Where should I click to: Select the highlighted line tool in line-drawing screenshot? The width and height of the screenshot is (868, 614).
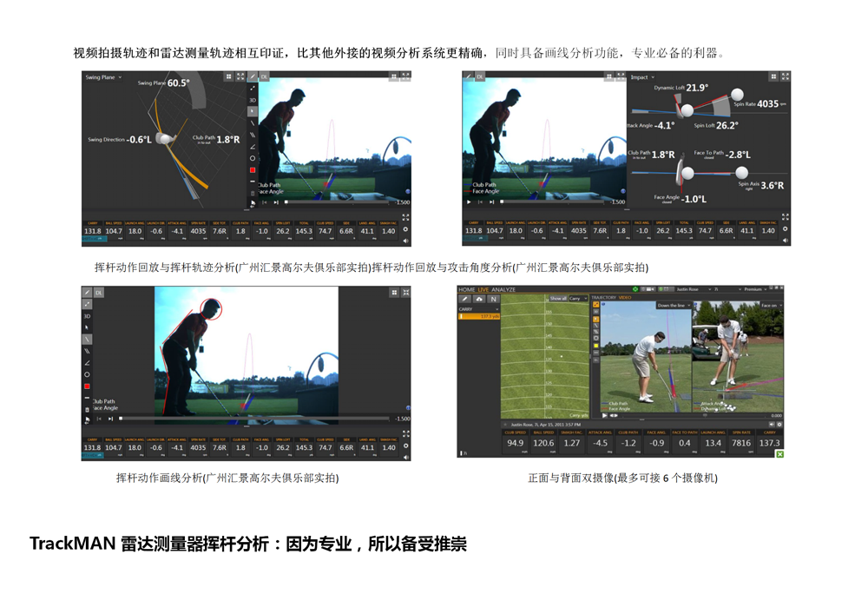(x=87, y=339)
